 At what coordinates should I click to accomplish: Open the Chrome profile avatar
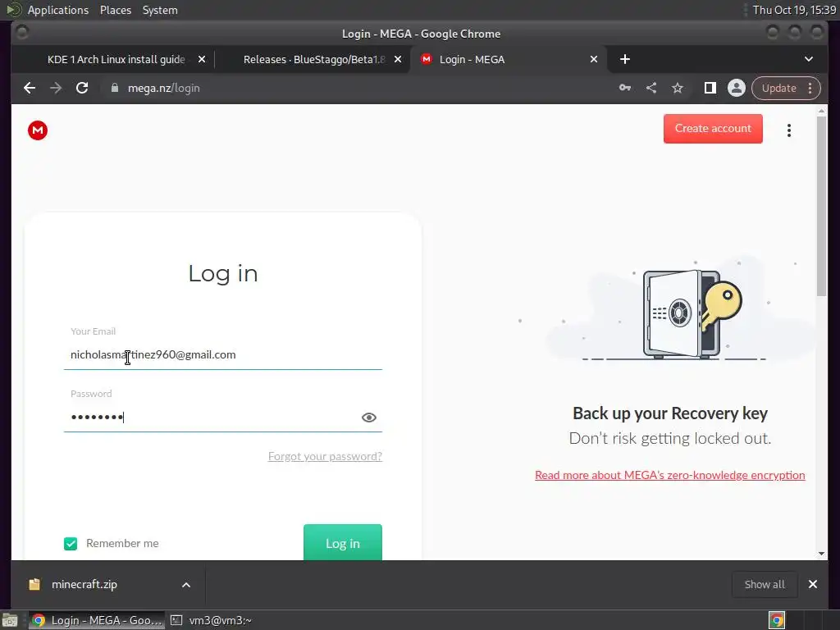736,88
